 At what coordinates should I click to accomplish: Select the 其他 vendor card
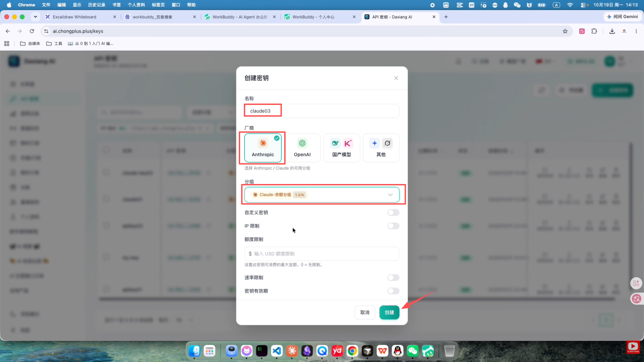tap(381, 148)
